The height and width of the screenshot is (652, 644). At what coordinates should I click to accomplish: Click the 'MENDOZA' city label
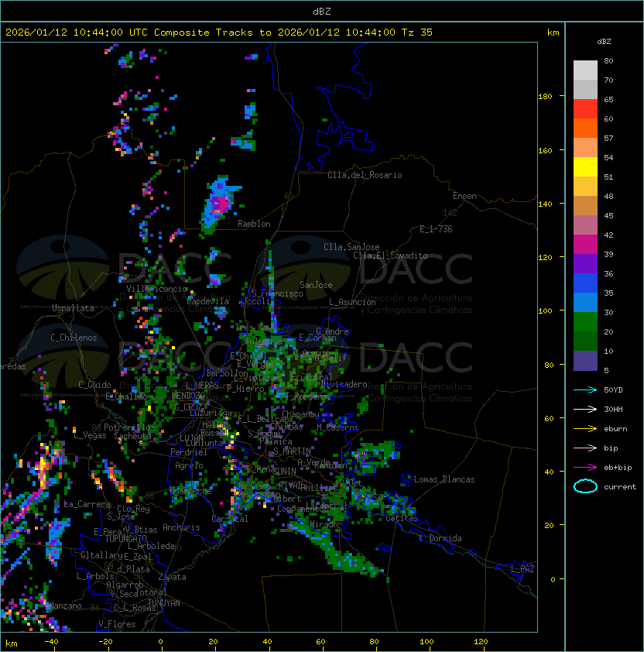point(188,395)
